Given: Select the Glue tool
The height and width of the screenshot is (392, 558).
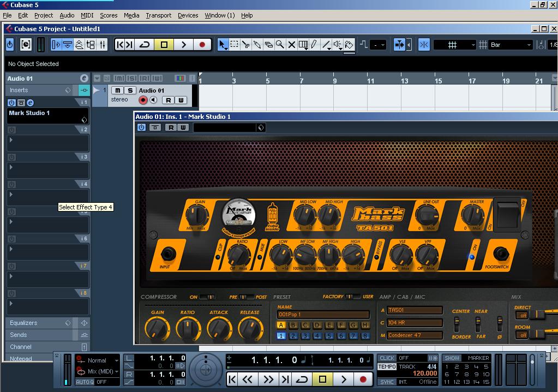Looking at the screenshot, I should point(257,45).
